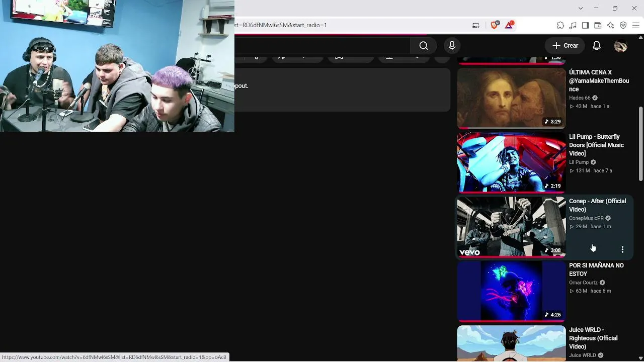
Task: Click the 4:25 duration badge
Action: click(552, 315)
